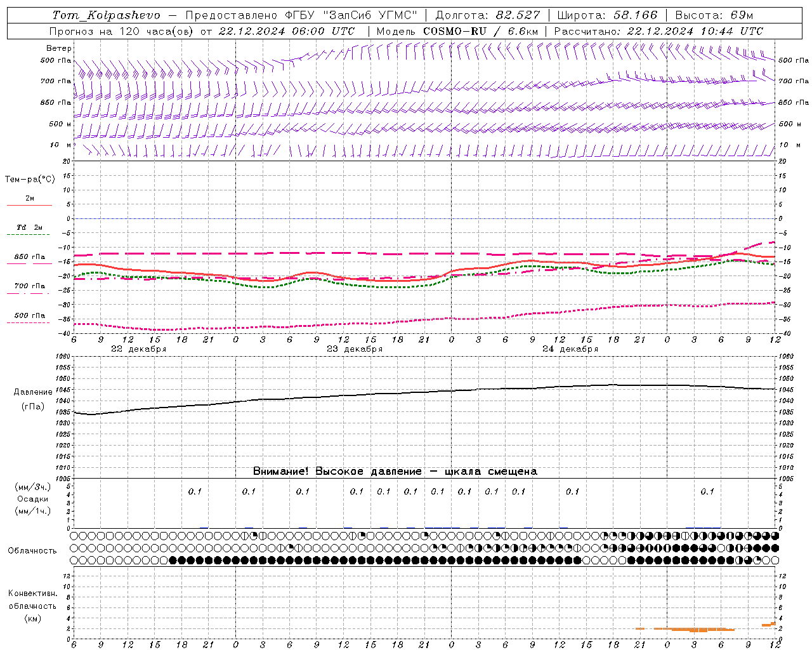Screen dimensions: 812x650
Task: Click the Высота: 69м value
Action: [714, 15]
